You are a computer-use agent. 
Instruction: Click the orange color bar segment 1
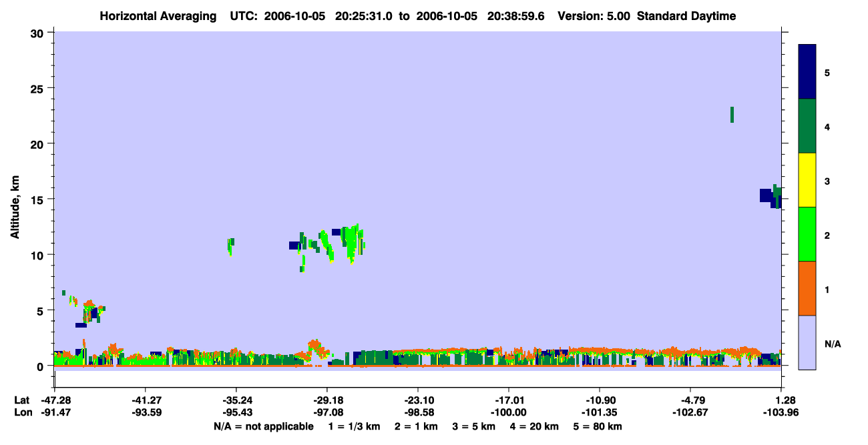tap(807, 288)
